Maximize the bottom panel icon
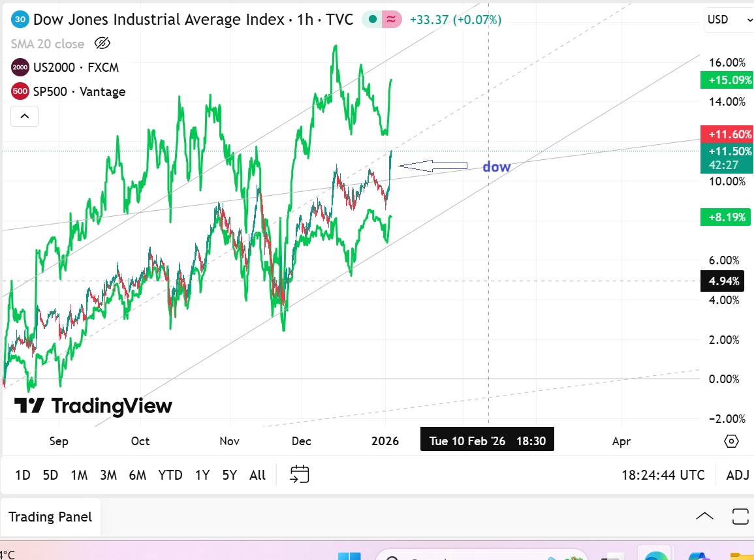Screen dimensions: 754x560 coord(740,517)
